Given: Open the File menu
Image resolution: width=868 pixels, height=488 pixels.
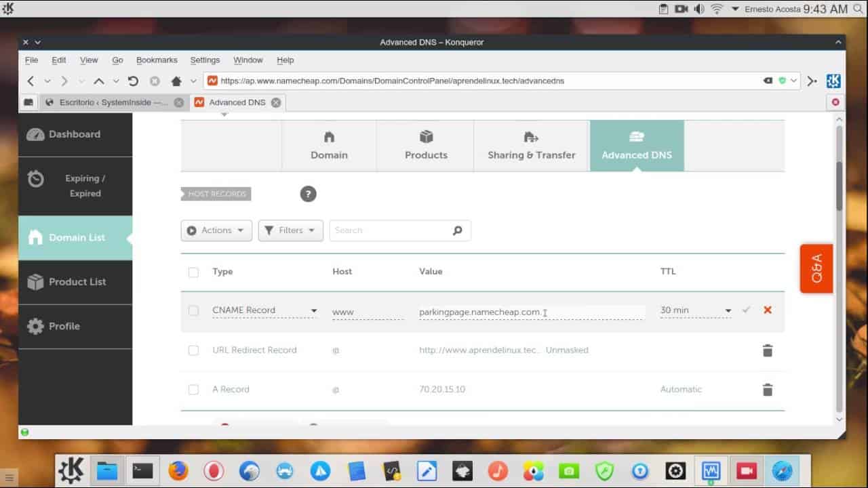Looking at the screenshot, I should coord(31,60).
